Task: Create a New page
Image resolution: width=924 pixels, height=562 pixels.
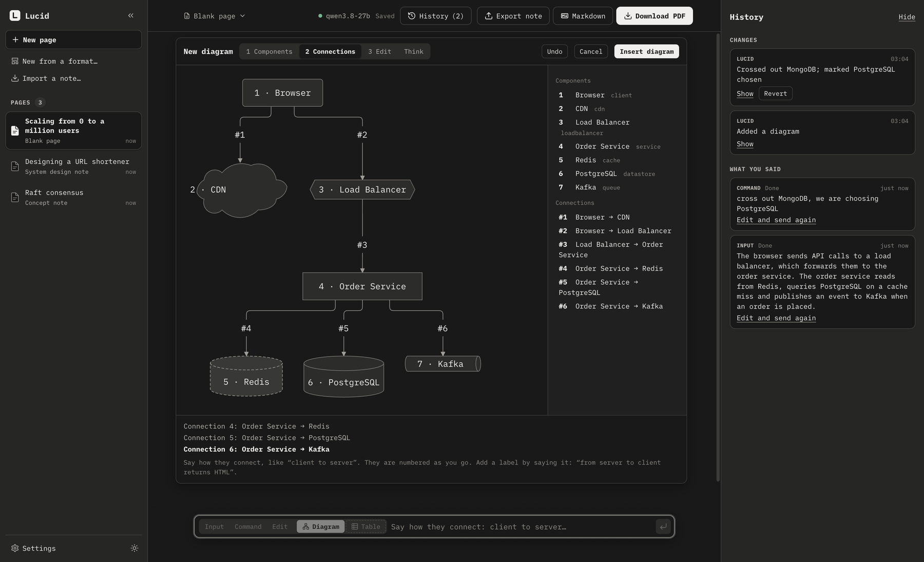Action: click(73, 40)
